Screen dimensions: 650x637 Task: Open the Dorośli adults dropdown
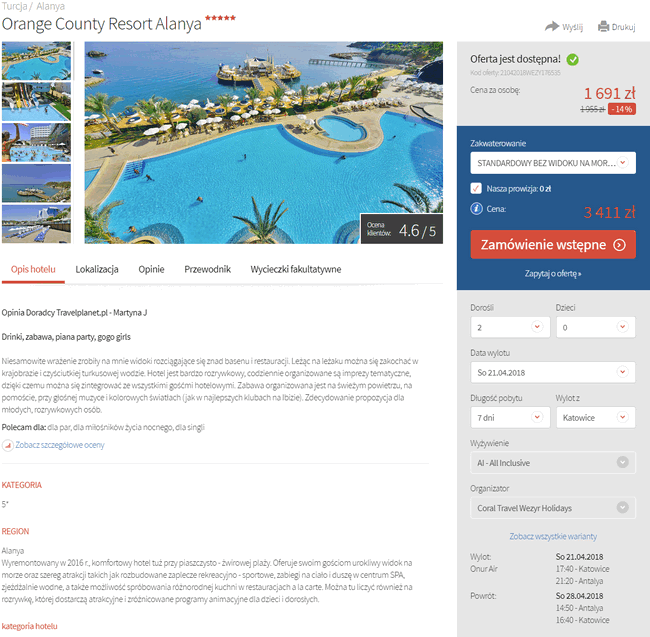coord(510,327)
